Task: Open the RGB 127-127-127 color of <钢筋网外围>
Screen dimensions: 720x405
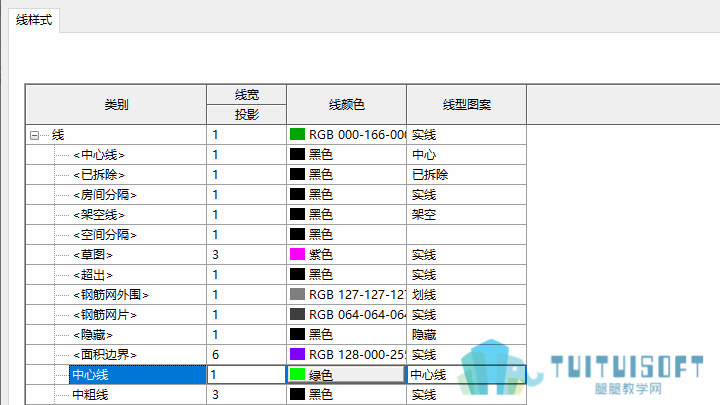Action: tap(347, 295)
